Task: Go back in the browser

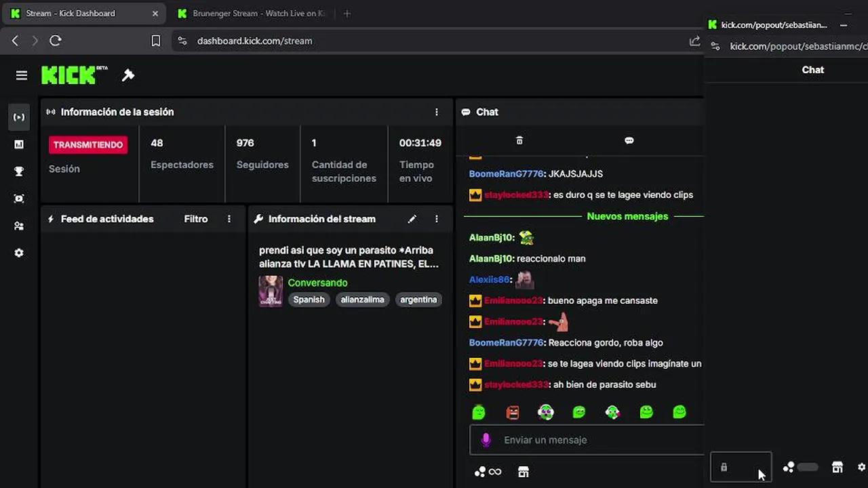Action: click(15, 41)
